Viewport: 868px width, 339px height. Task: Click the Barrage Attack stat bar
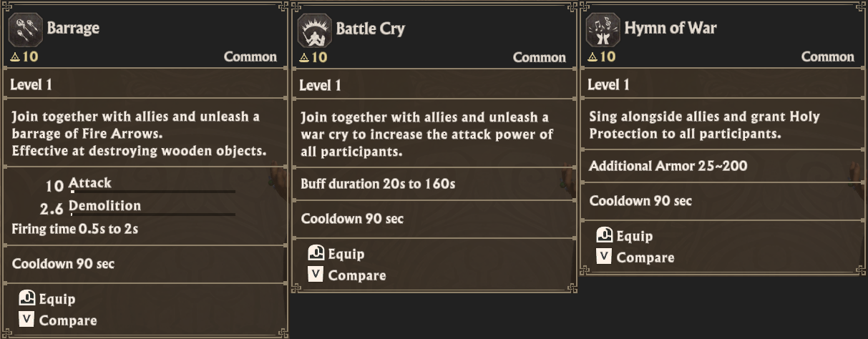click(152, 191)
